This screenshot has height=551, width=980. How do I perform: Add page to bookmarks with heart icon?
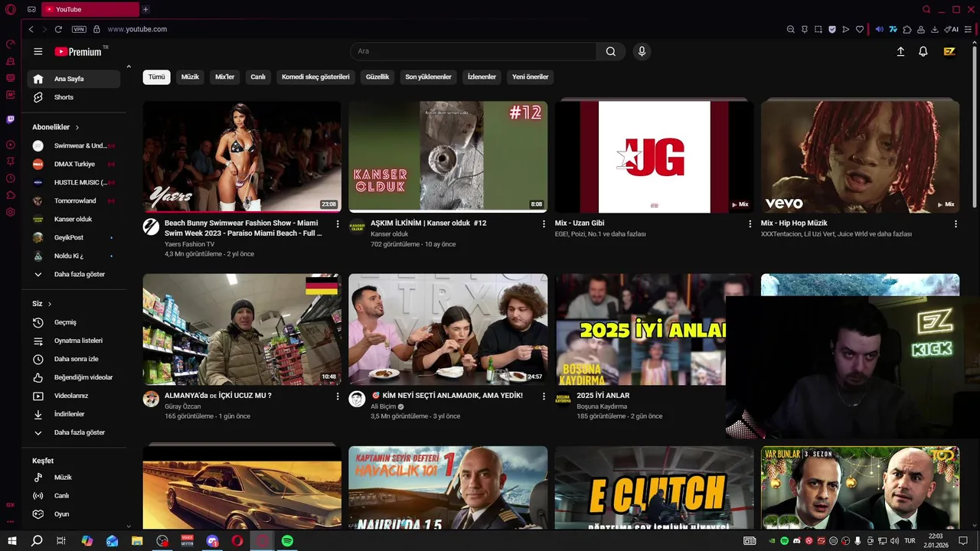pos(860,29)
